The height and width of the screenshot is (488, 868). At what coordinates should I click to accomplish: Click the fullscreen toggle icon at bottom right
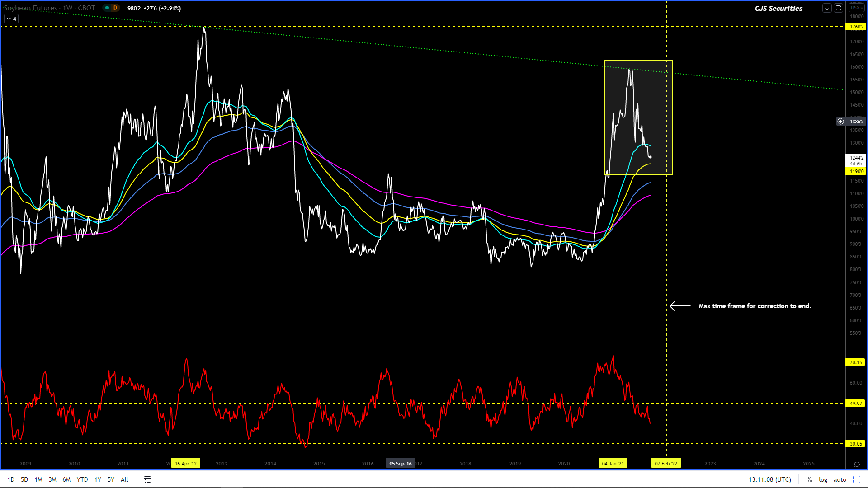[x=856, y=479]
